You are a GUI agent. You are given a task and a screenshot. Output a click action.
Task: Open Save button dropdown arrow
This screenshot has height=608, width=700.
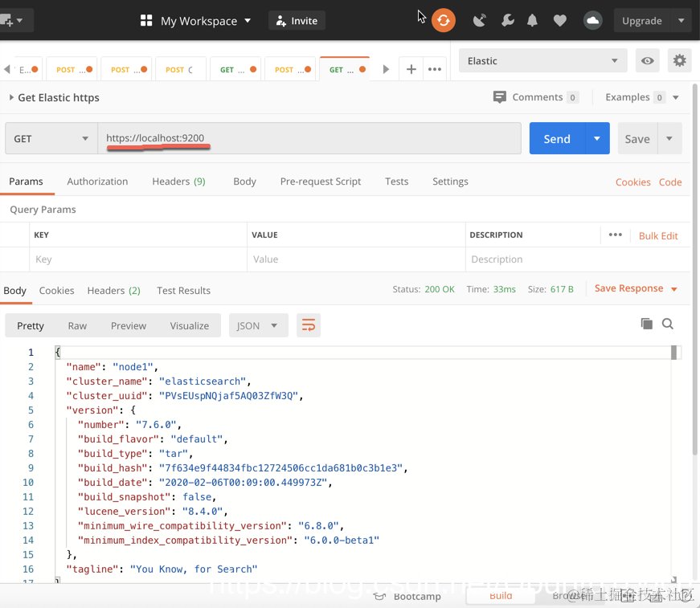pos(669,139)
